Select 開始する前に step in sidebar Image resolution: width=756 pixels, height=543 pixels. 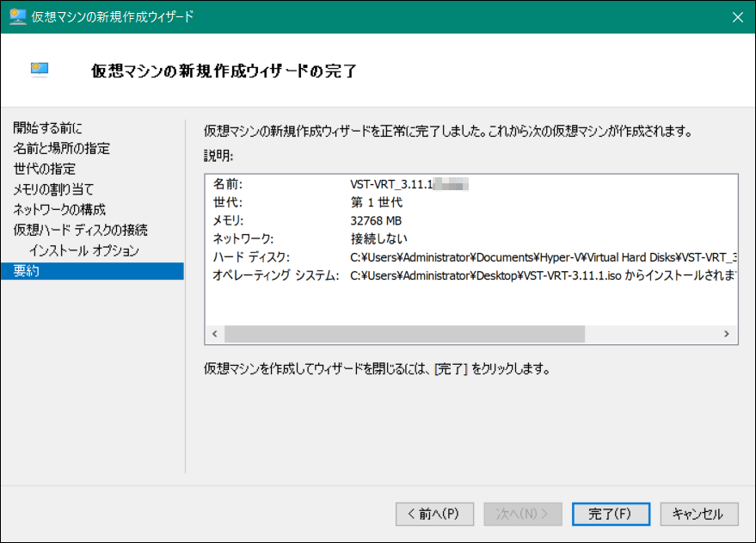pyautogui.click(x=47, y=128)
